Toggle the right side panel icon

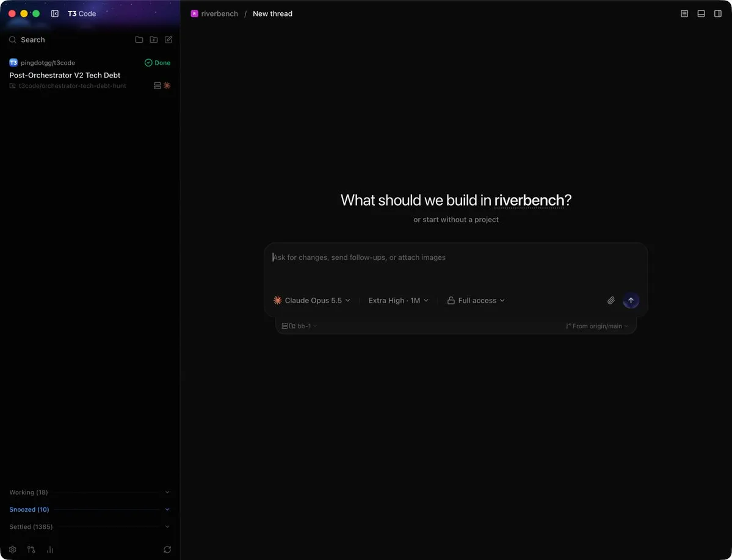coord(718,13)
